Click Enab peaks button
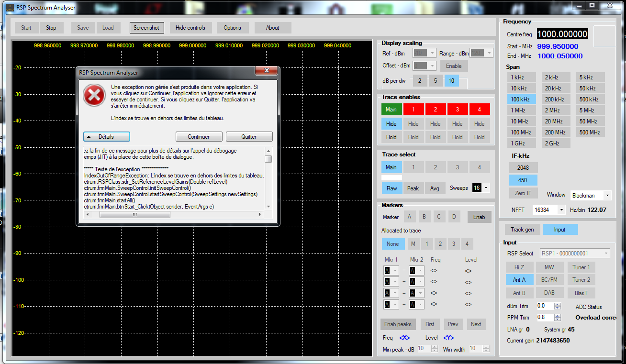Viewport: 626px width, 364px height. 398,324
